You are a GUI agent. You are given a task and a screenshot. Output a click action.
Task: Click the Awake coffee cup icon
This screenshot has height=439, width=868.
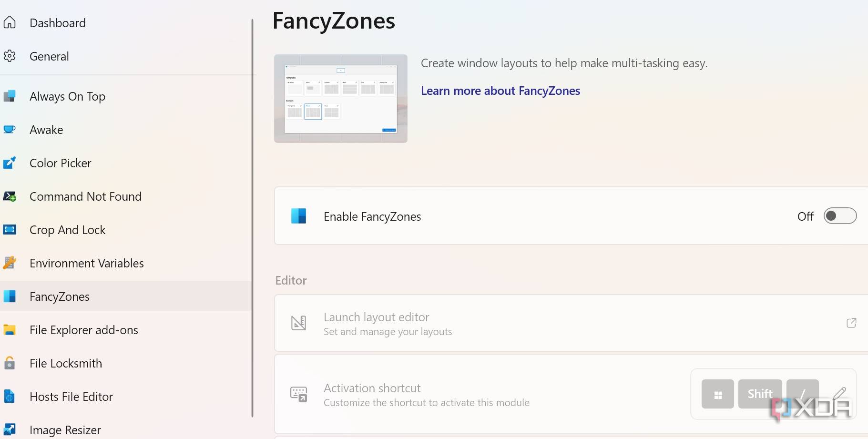[10, 129]
